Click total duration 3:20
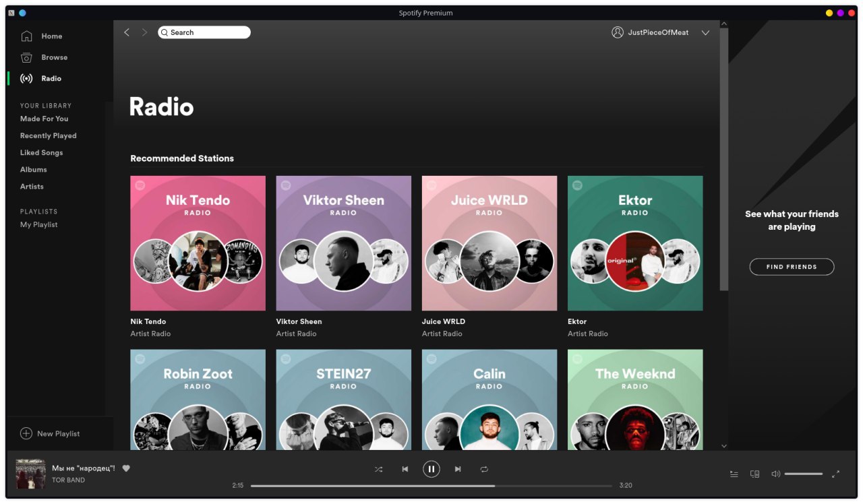This screenshot has width=863, height=504. [626, 486]
